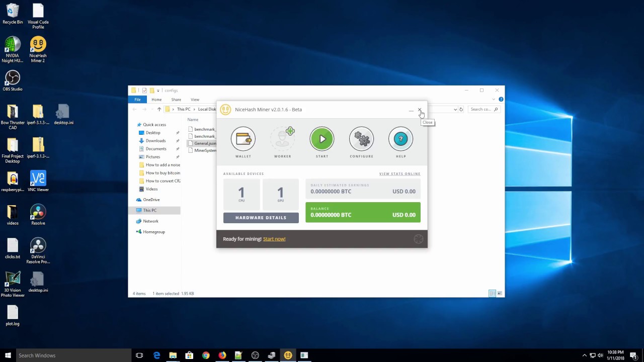Expand the Explorer ribbon chevron
The image size is (644, 362).
(494, 100)
